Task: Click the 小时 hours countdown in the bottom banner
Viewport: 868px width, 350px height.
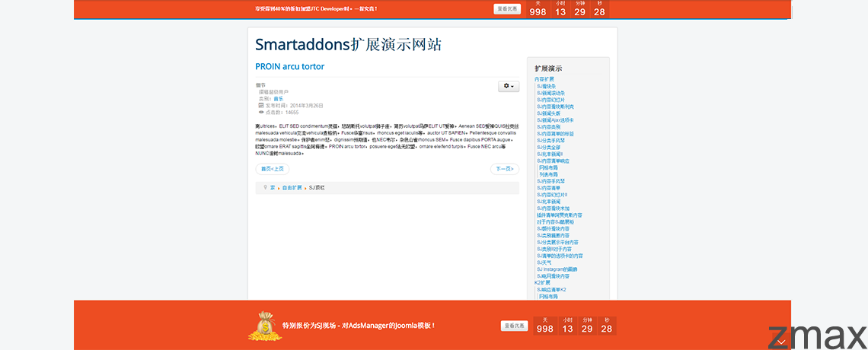Action: click(568, 326)
